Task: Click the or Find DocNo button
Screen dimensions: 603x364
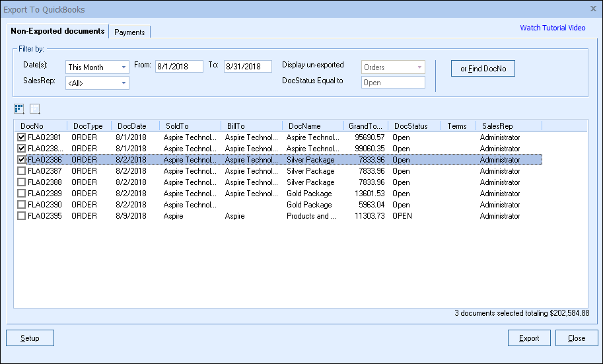Action: click(x=483, y=69)
